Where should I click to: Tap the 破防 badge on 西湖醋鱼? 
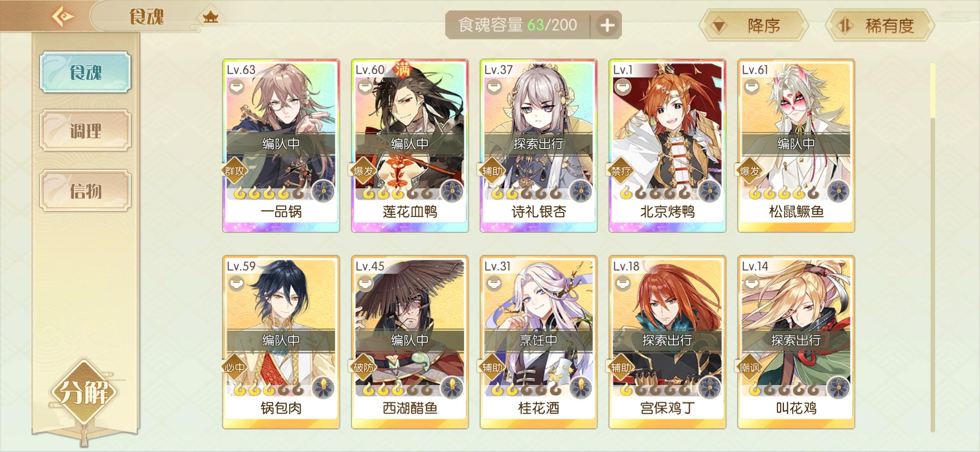(x=363, y=367)
